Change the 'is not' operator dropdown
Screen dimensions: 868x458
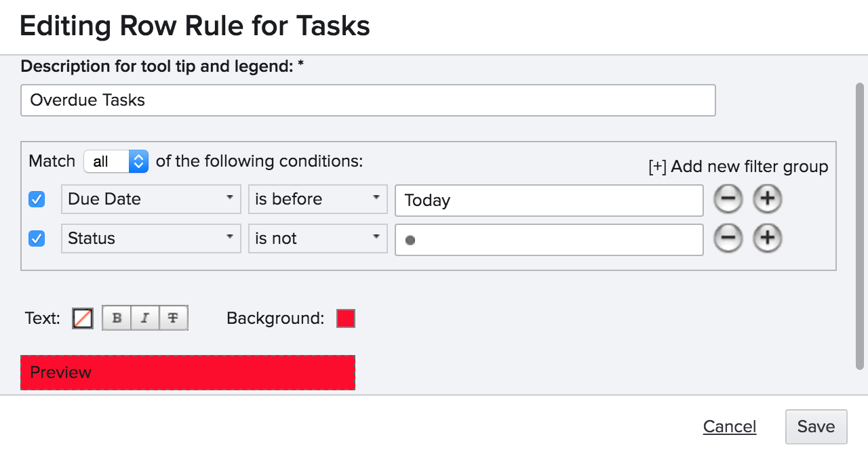click(x=317, y=238)
